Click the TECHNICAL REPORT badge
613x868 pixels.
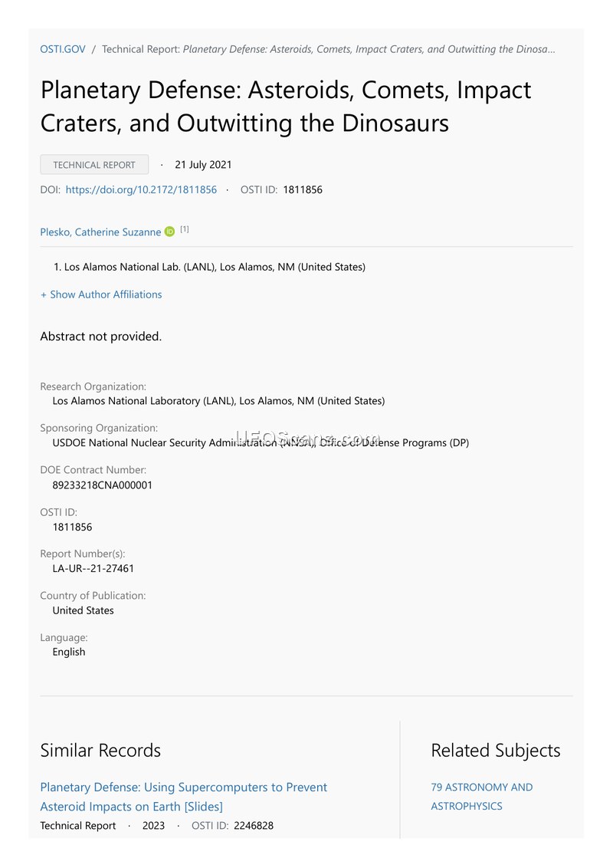pos(94,165)
